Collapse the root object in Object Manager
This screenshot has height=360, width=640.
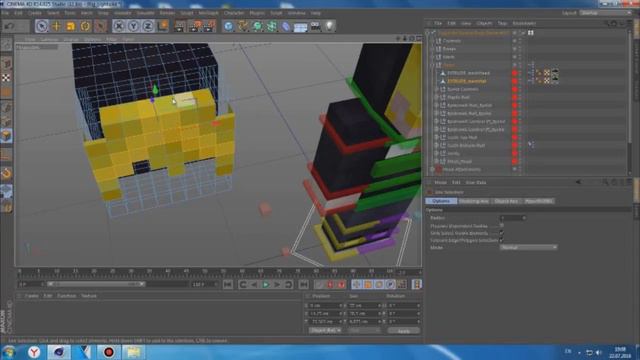click(x=427, y=33)
